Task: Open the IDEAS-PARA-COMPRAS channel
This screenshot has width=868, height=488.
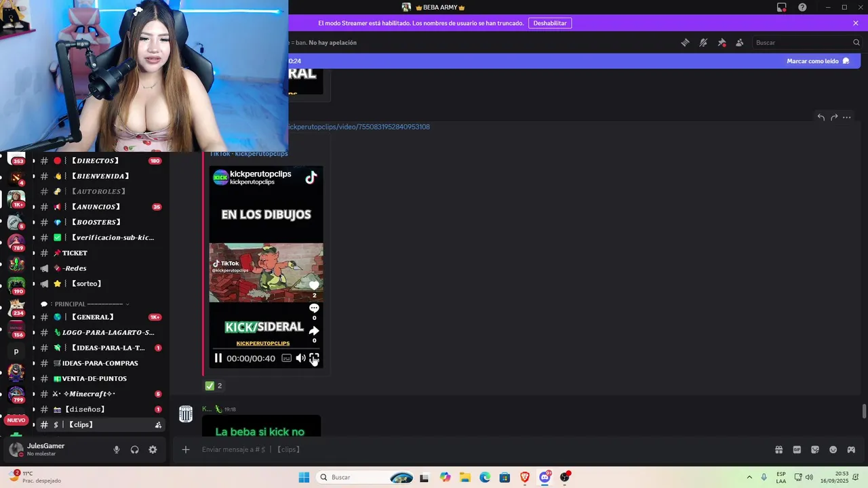Action: tap(99, 363)
